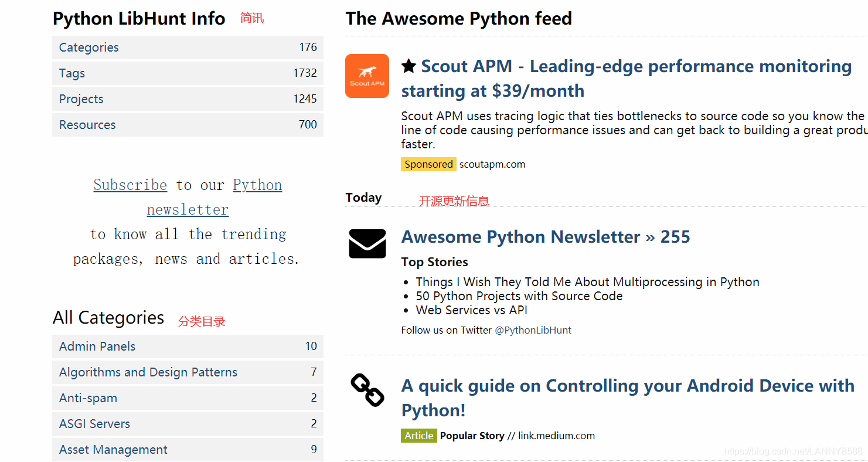Click the Scout APM orange logo

367,76
